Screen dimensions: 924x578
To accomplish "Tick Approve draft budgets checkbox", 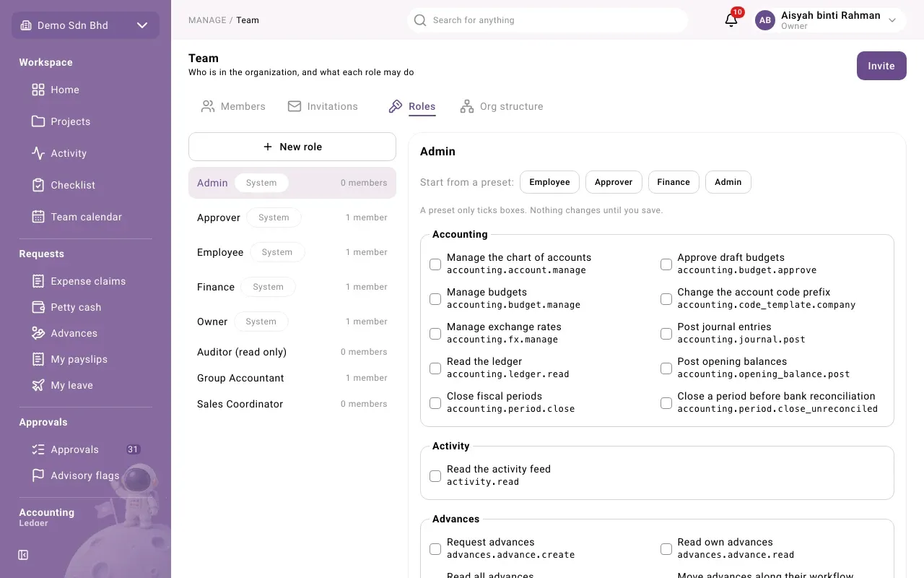I will pyautogui.click(x=666, y=264).
